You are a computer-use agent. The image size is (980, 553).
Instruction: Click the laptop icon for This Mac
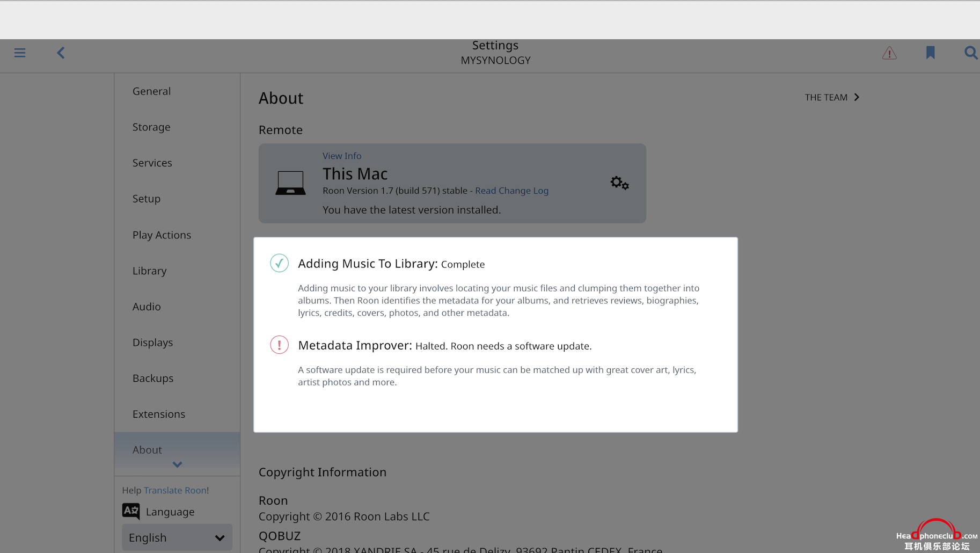(x=290, y=183)
